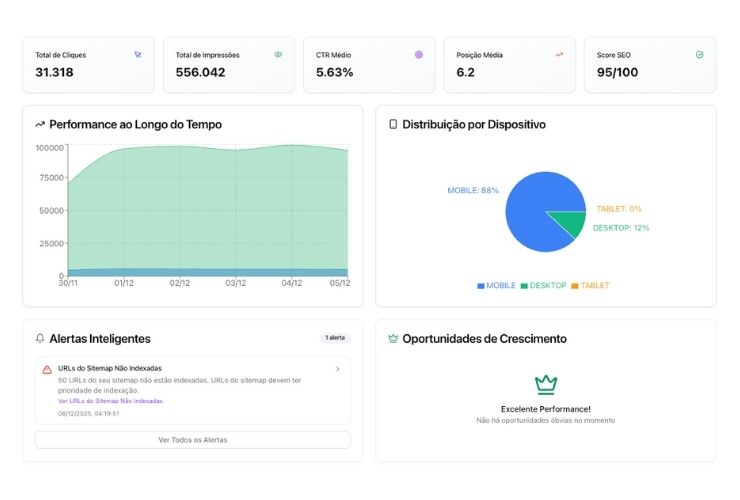Click the 5.63% CTR value
Image resolution: width=740 pixels, height=500 pixels.
(x=334, y=72)
